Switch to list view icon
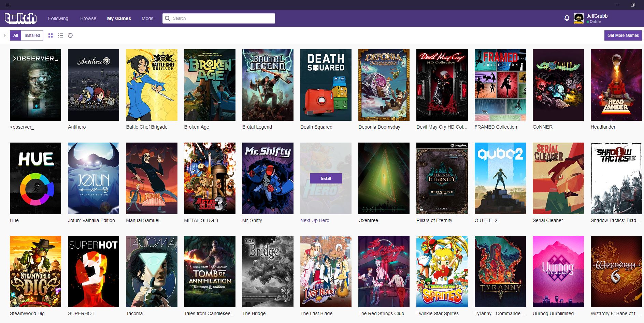The width and height of the screenshot is (644, 323). tap(60, 35)
